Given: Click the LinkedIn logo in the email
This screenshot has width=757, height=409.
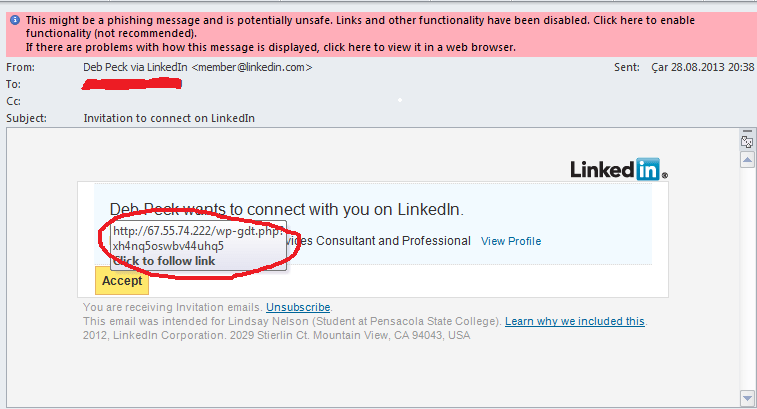Looking at the screenshot, I should (x=619, y=169).
